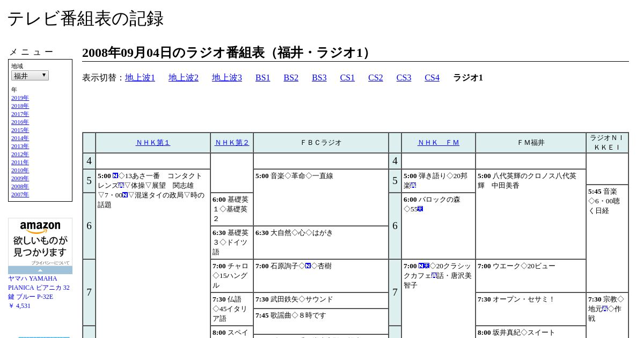Open the ＮＨＫ ＦＭ channel header link

pos(438,143)
